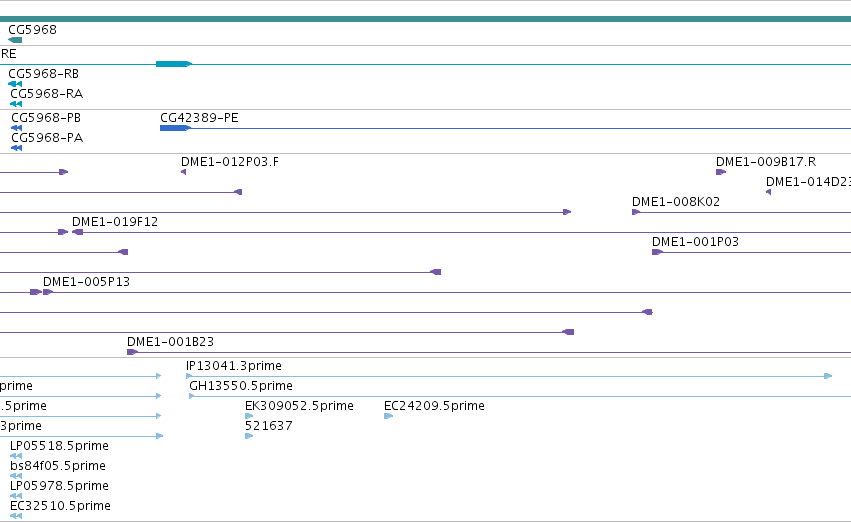
Task: Select the CG42389-PE label
Action: tap(199, 118)
